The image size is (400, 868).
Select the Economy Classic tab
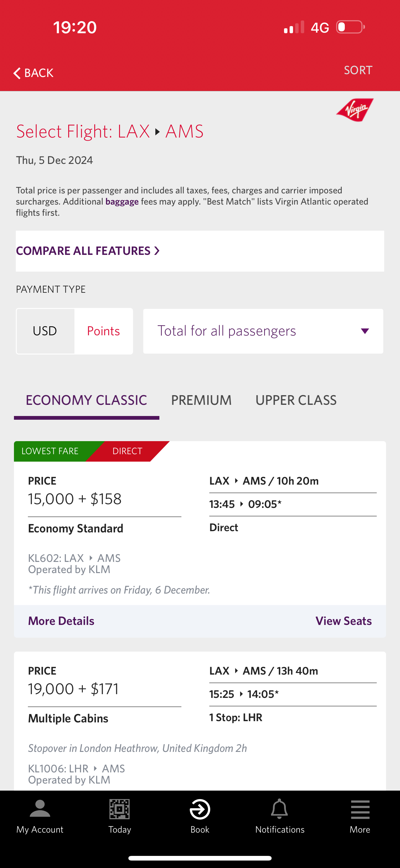point(86,400)
